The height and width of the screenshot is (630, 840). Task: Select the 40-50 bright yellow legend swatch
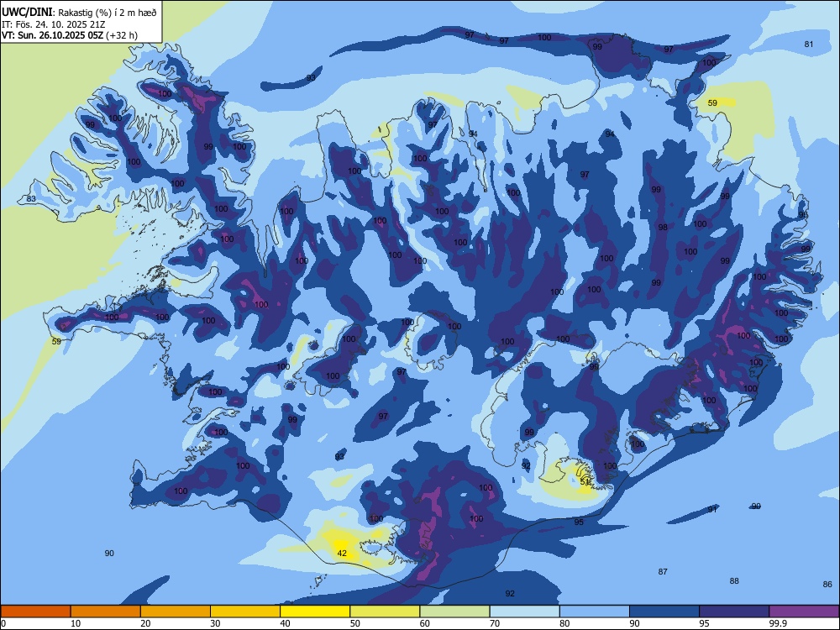pos(315,612)
